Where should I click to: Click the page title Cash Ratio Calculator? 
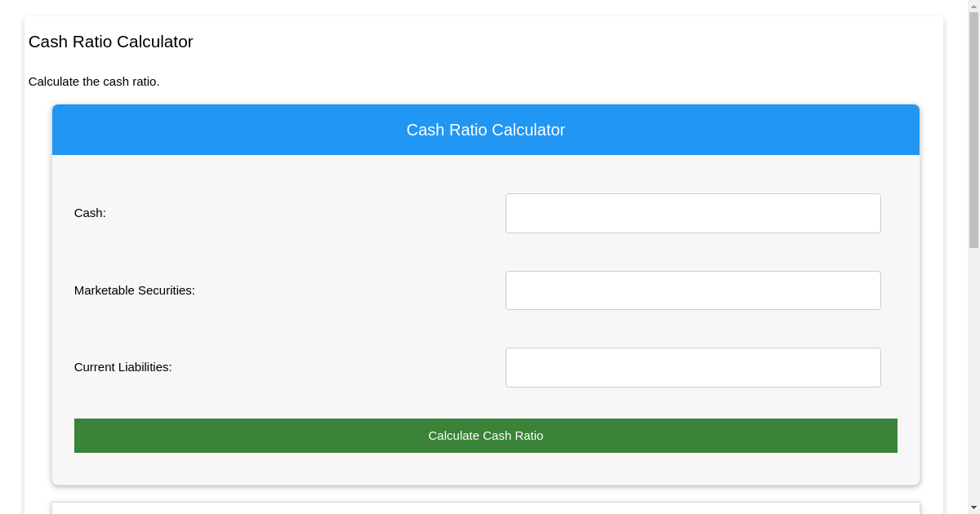coord(110,42)
